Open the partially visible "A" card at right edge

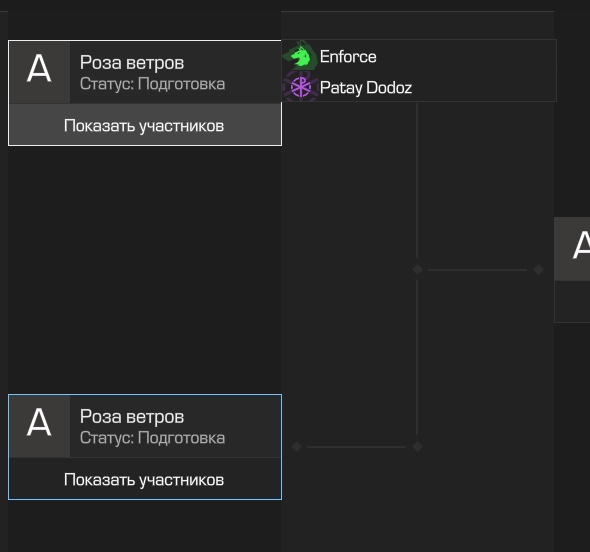(x=572, y=249)
